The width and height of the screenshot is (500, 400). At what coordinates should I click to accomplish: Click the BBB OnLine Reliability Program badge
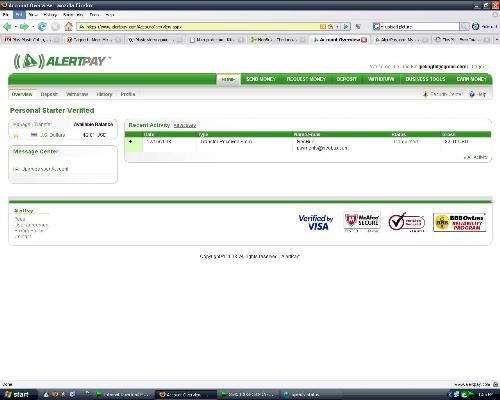(x=459, y=222)
